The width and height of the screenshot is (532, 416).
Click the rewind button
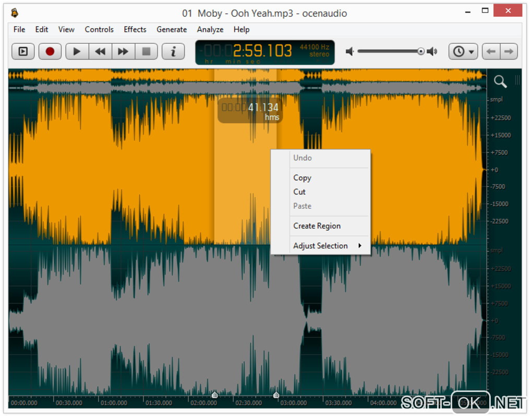(x=100, y=52)
